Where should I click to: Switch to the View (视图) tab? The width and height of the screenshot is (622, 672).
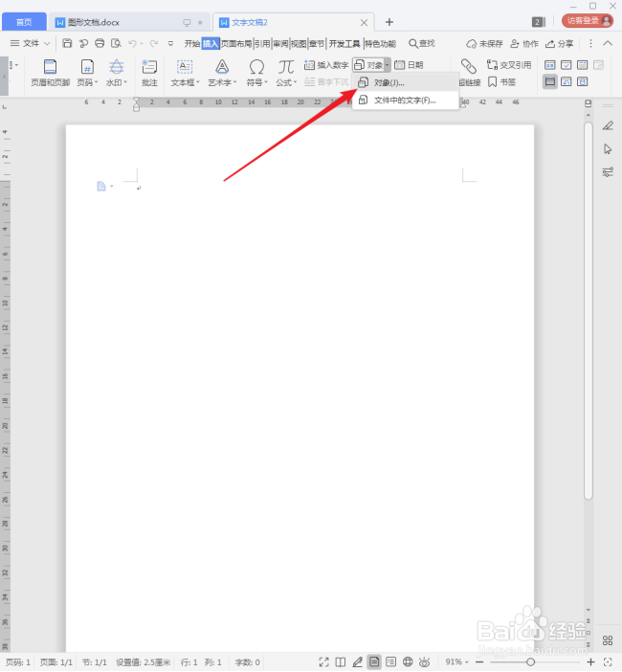pos(299,43)
